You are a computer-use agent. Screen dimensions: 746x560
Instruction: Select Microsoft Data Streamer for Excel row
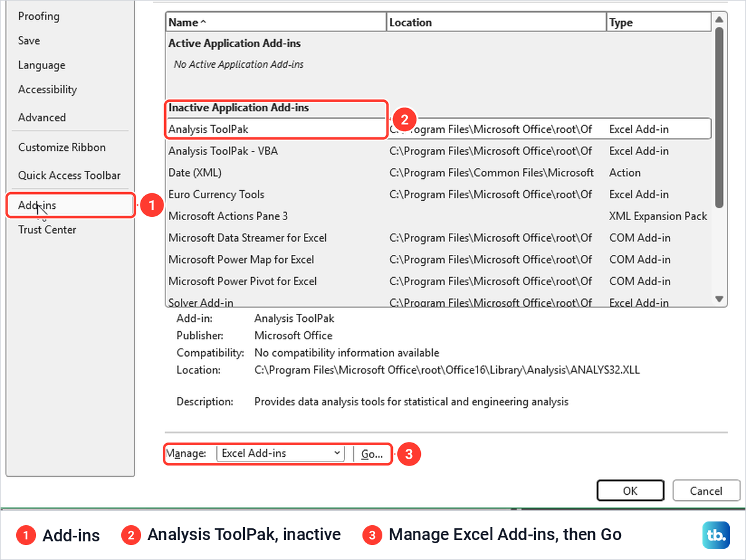click(x=438, y=238)
